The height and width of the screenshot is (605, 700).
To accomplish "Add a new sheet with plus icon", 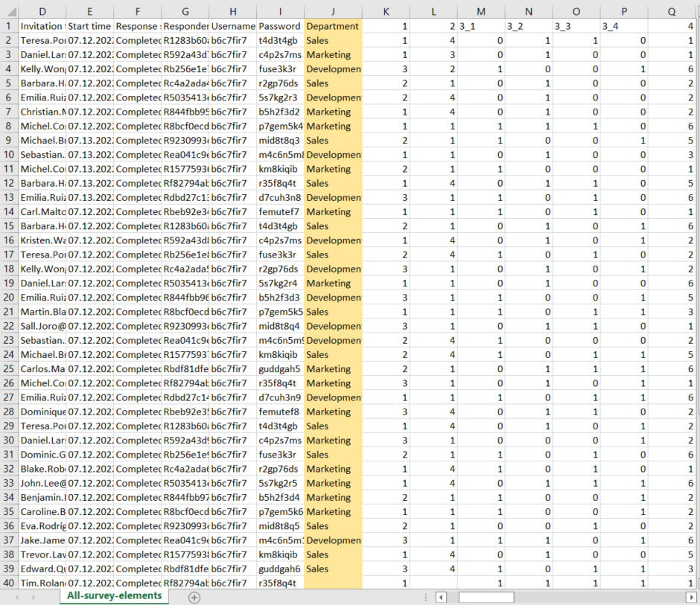I will [x=194, y=597].
